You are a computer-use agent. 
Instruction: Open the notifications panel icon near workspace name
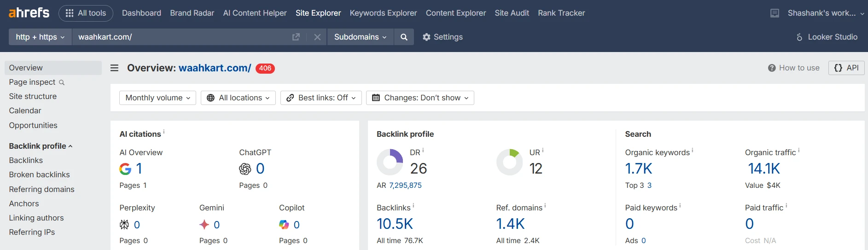coord(775,13)
